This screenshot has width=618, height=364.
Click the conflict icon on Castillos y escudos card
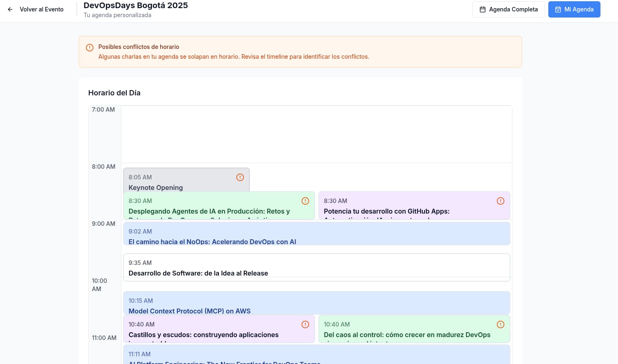(x=305, y=324)
